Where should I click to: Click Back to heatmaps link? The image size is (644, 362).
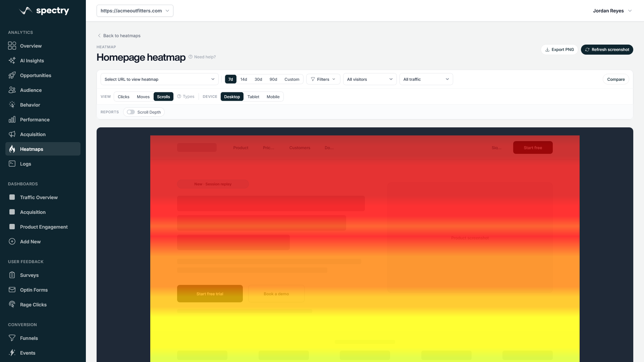click(x=119, y=36)
